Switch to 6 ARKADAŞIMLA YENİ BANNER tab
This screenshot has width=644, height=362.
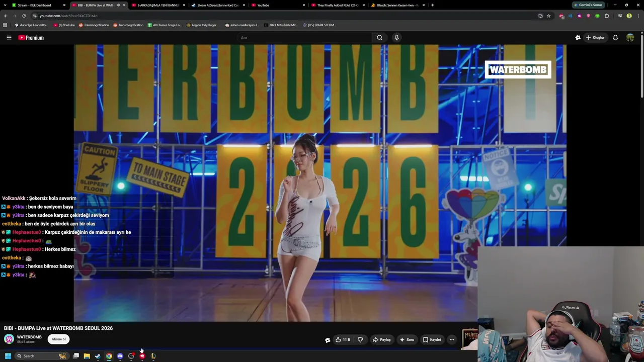[x=158, y=5]
